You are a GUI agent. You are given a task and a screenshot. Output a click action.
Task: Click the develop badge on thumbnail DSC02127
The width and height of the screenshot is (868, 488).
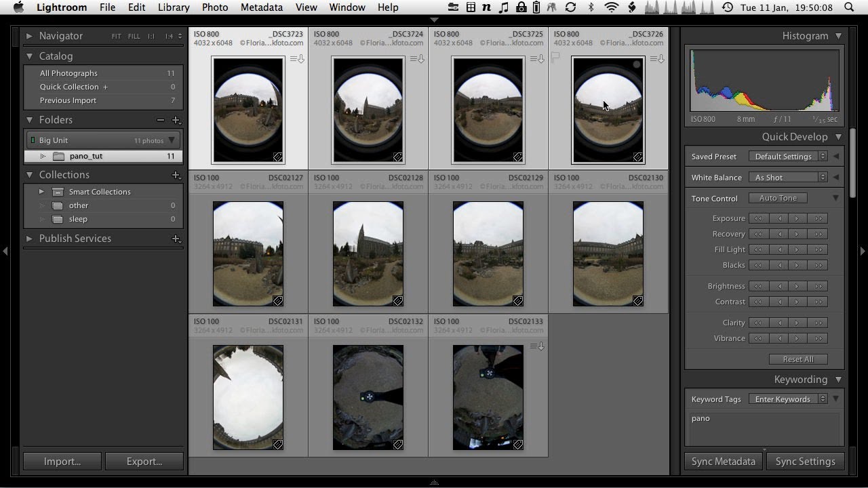[278, 301]
